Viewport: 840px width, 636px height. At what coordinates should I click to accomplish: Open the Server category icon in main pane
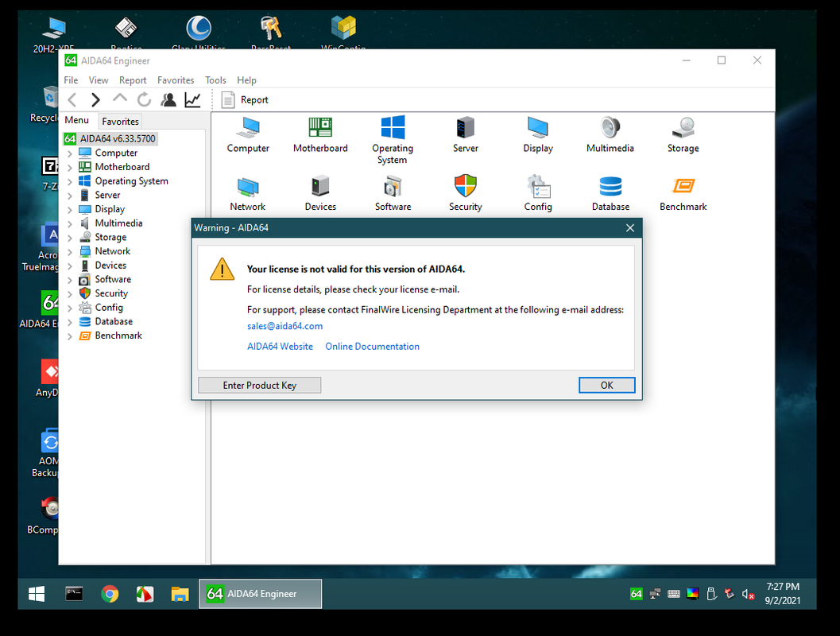465,134
